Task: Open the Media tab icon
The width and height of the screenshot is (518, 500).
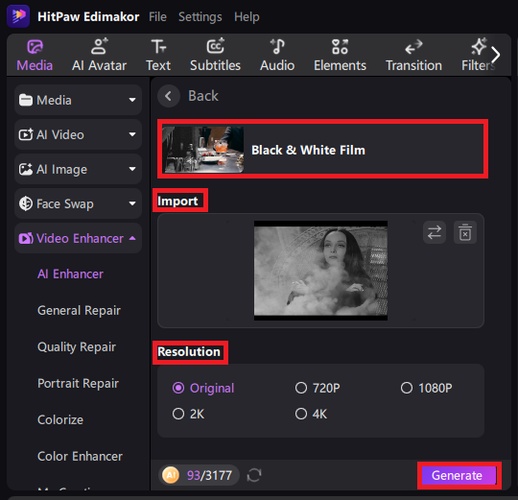Action: [x=35, y=47]
